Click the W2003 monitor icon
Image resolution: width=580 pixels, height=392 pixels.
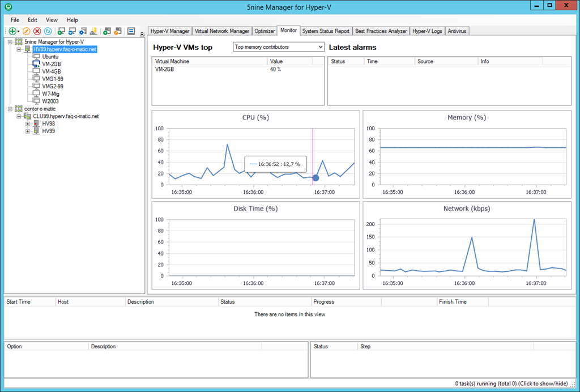(36, 101)
